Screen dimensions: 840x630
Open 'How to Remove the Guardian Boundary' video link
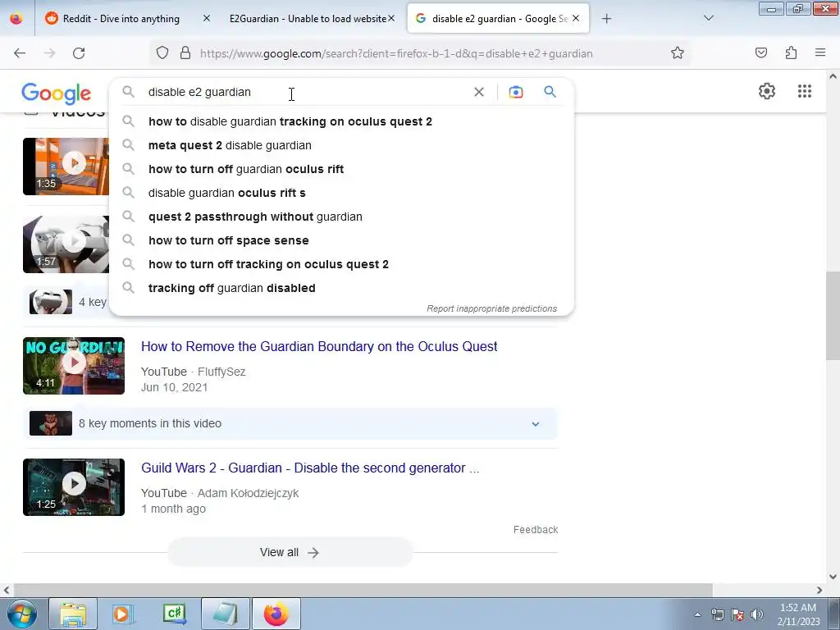(x=319, y=347)
